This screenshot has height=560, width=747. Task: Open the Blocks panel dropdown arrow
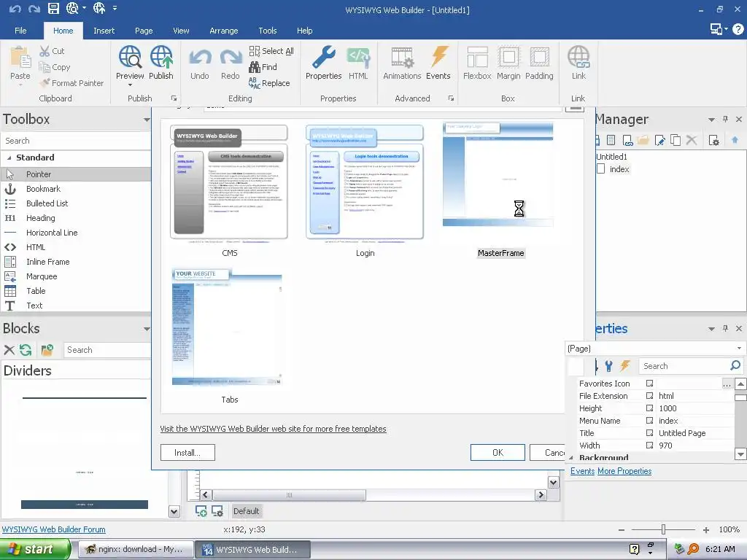click(146, 329)
